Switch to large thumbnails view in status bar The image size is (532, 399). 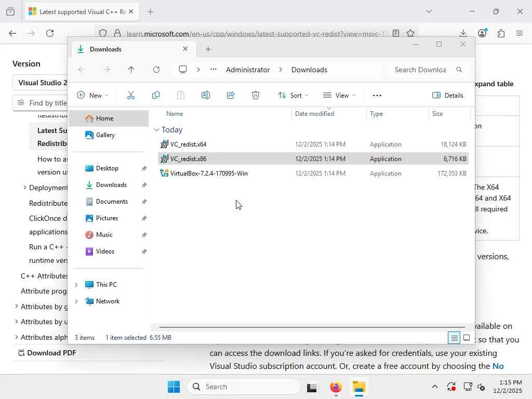467,338
